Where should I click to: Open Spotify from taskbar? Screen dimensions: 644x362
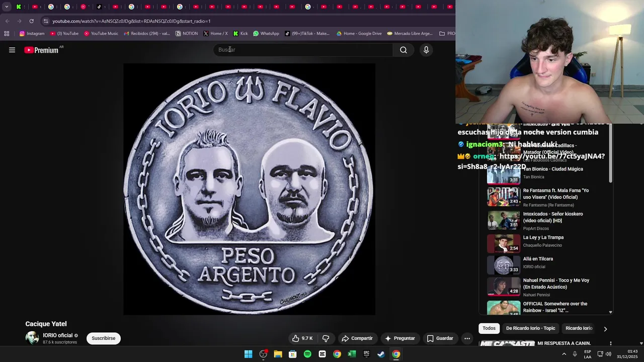click(x=307, y=354)
